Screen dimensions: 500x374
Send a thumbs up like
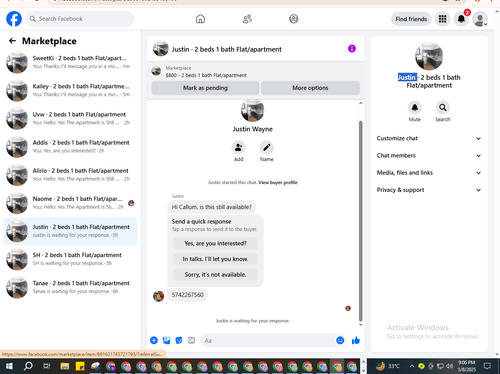click(356, 340)
